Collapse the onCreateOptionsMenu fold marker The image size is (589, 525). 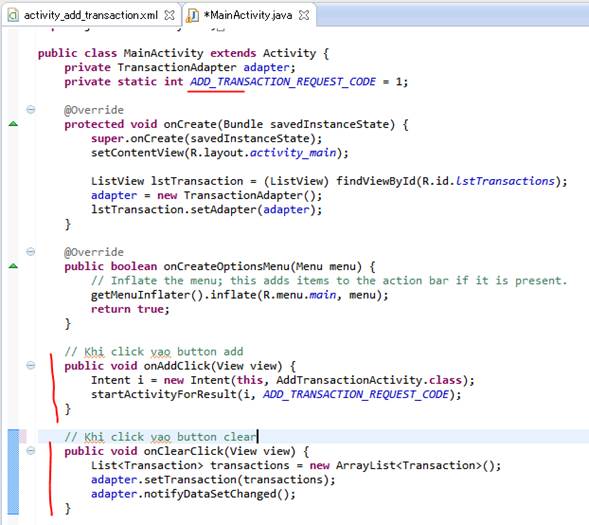pos(31,252)
